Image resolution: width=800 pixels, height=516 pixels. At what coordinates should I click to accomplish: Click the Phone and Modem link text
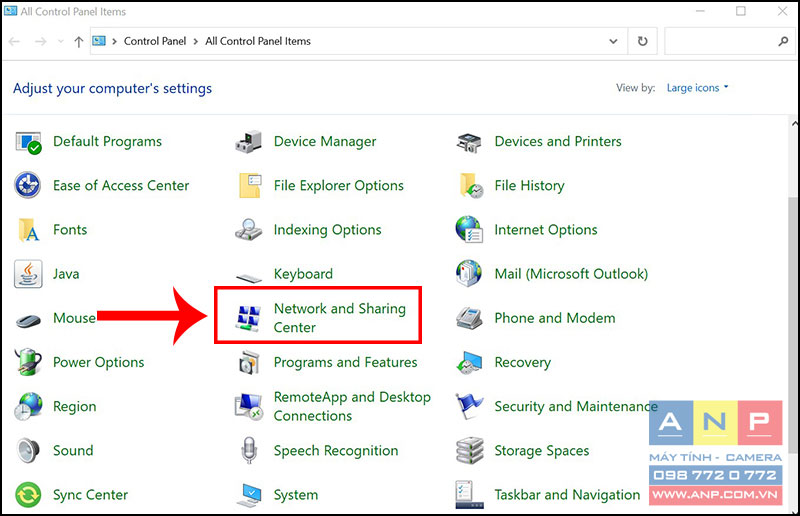(555, 318)
